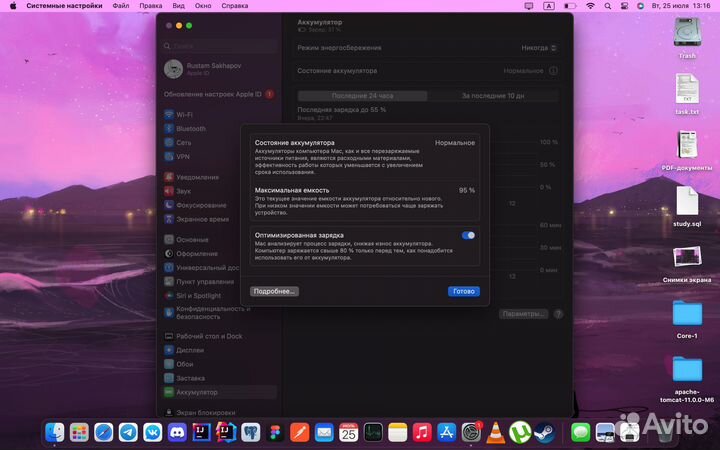The width and height of the screenshot is (720, 450).
Task: Disable the Оптимизированная зарядка switch
Action: [x=468, y=235]
